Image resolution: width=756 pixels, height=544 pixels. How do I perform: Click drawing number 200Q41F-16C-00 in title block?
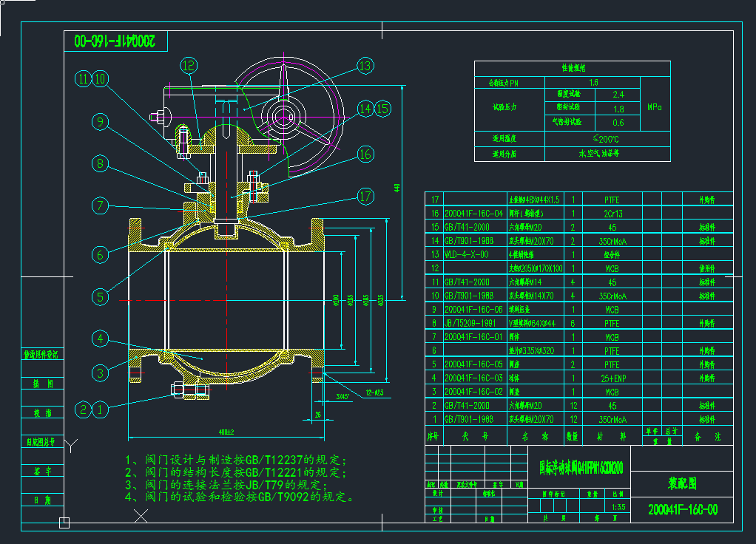[682, 509]
